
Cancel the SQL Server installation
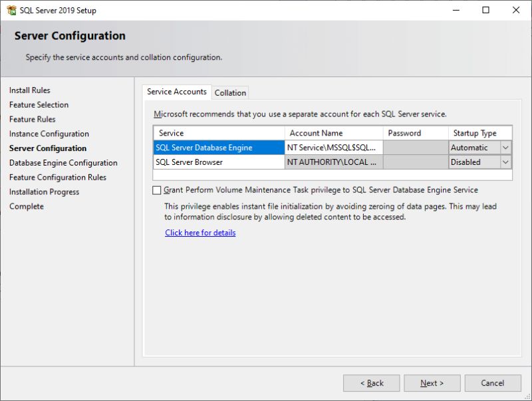click(493, 382)
